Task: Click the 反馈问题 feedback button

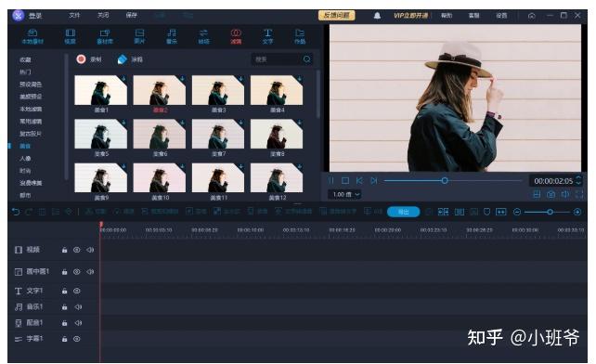Action: (336, 15)
